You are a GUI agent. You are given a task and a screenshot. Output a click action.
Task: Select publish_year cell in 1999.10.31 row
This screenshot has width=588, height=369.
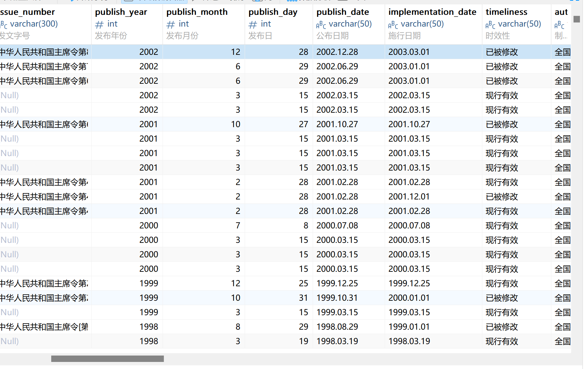127,298
